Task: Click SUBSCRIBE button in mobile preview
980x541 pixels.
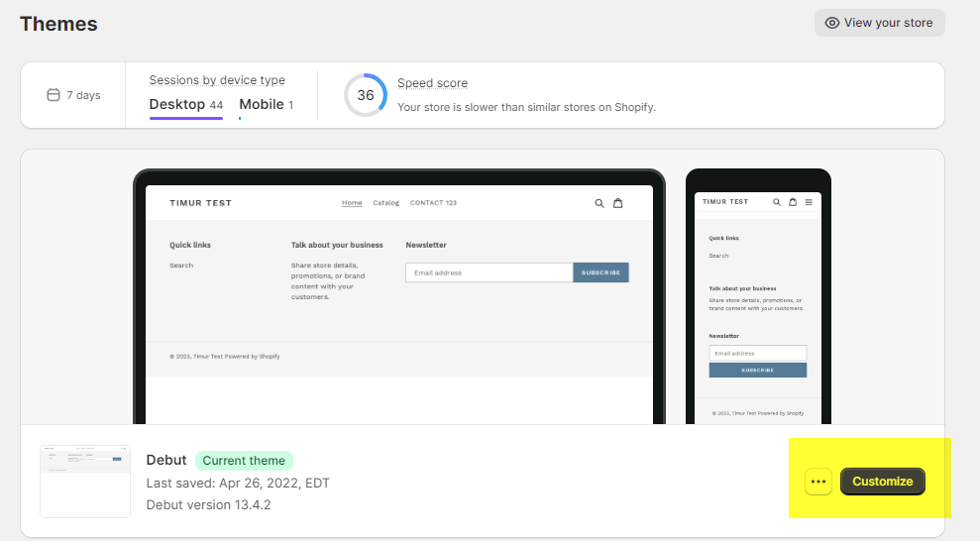Action: coord(757,371)
